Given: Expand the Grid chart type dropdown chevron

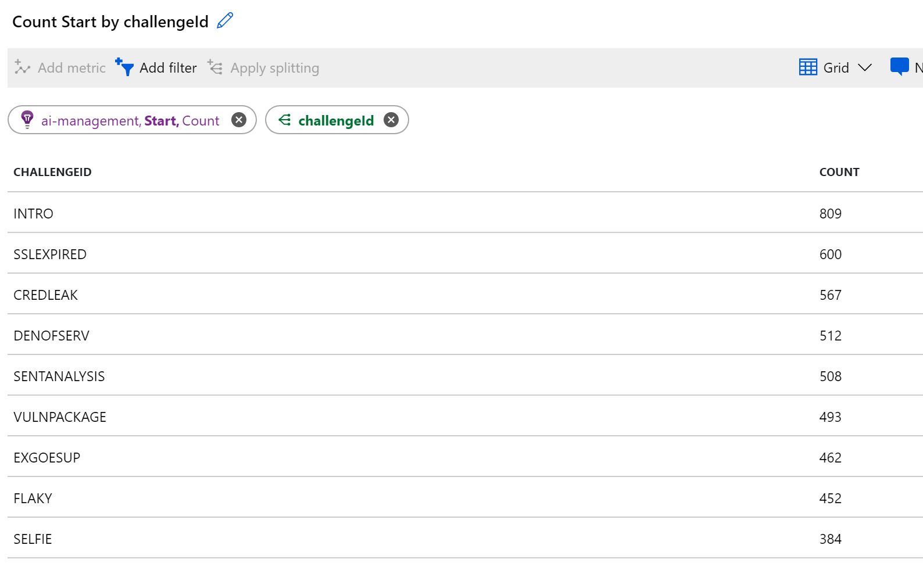Looking at the screenshot, I should click(865, 67).
